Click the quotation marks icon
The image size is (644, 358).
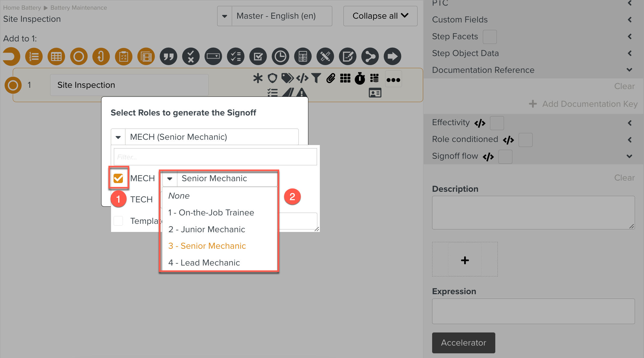[168, 57]
